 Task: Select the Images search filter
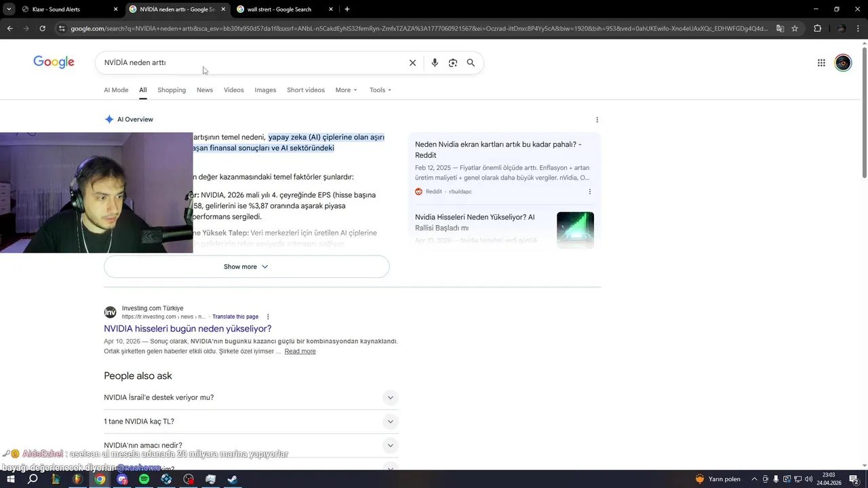point(265,90)
